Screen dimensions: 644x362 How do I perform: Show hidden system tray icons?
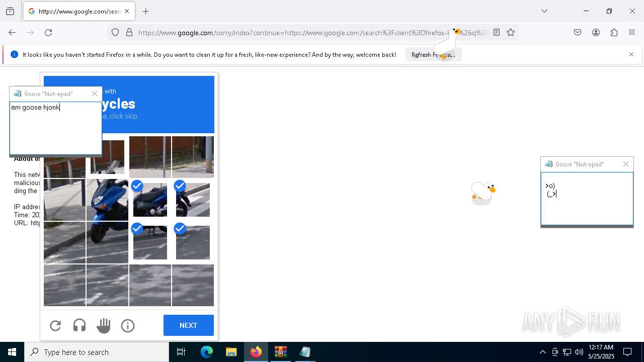pos(542,352)
